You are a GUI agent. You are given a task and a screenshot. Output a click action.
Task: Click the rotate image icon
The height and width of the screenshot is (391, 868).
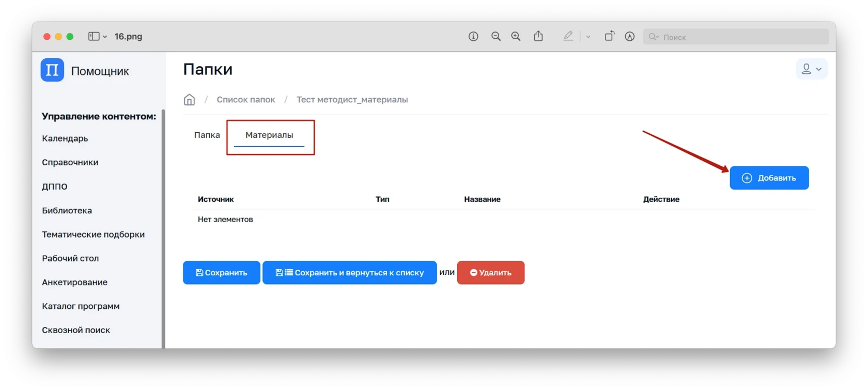(610, 36)
